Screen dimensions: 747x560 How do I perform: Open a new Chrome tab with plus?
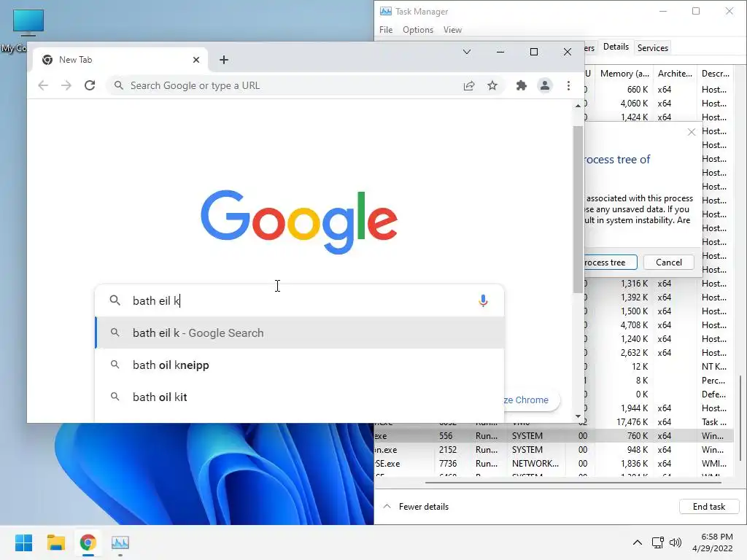pos(224,60)
